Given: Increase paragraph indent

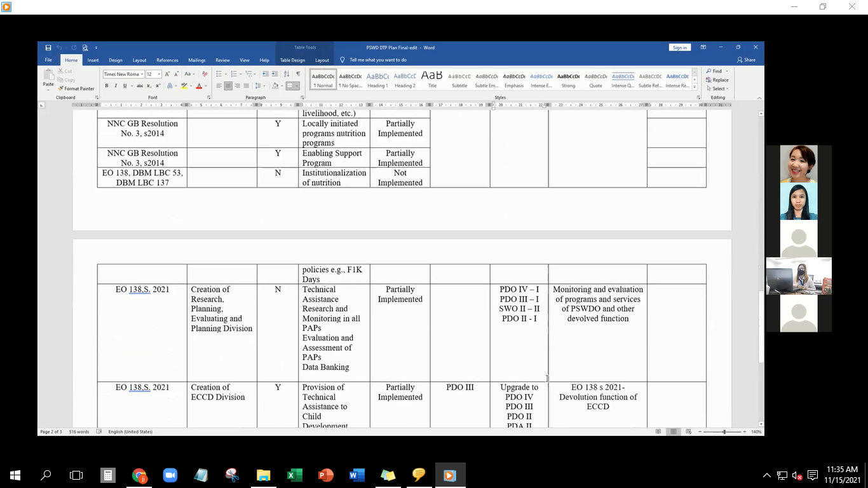Looking at the screenshot, I should click(x=275, y=74).
